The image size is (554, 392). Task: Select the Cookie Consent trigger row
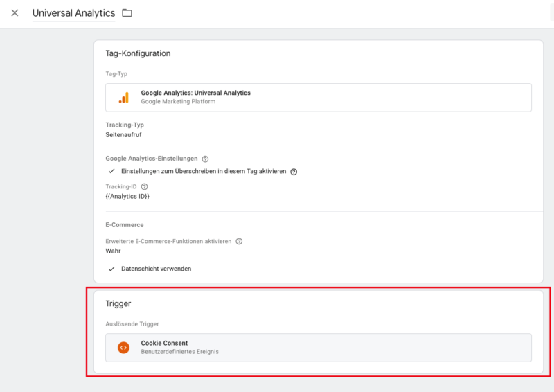pos(319,348)
